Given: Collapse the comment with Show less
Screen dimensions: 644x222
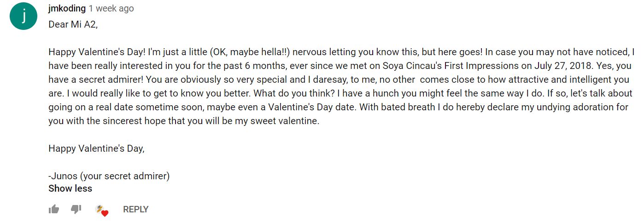Looking at the screenshot, I should tap(70, 188).
